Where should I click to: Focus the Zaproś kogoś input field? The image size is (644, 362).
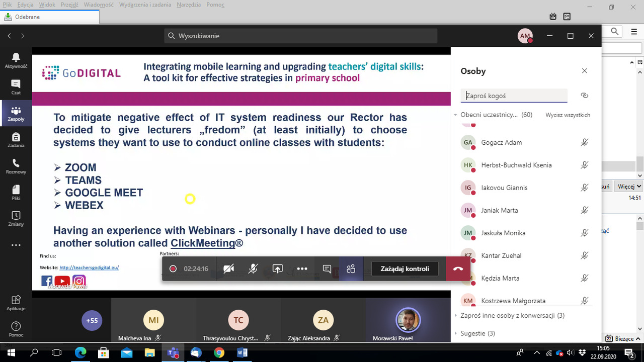(x=514, y=96)
